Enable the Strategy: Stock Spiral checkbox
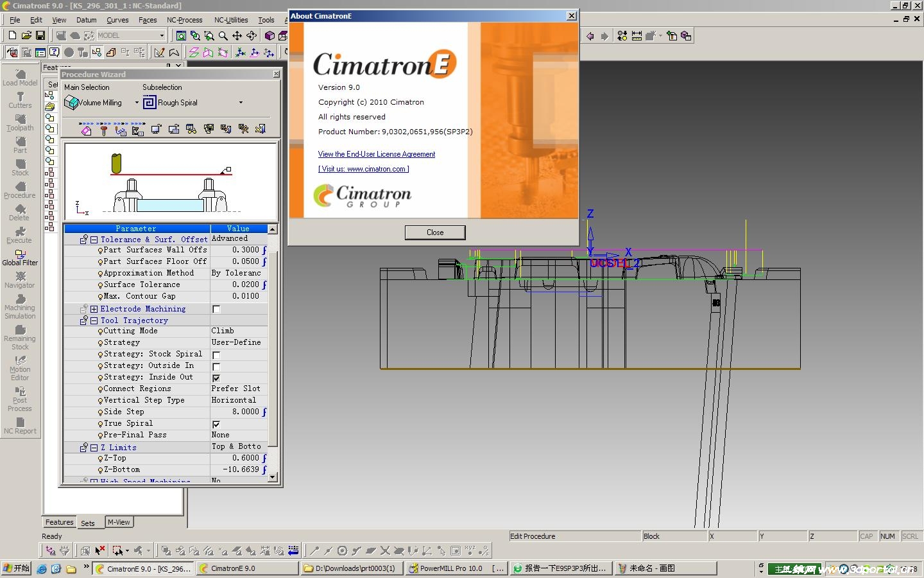Screen dimensions: 924x578 coord(216,355)
